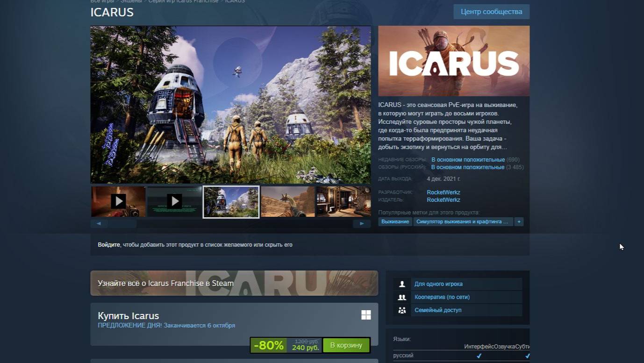Open the 'Семейный доступ' category
644x363 pixels.
438,310
